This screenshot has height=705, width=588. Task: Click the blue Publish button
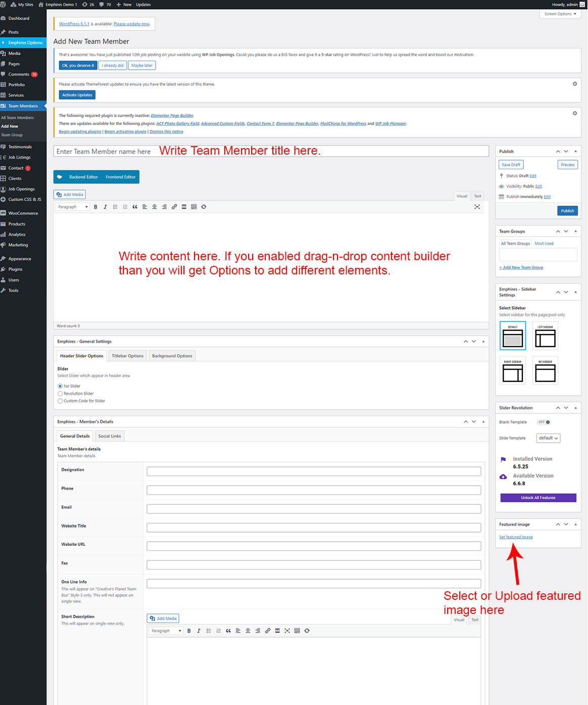point(567,211)
